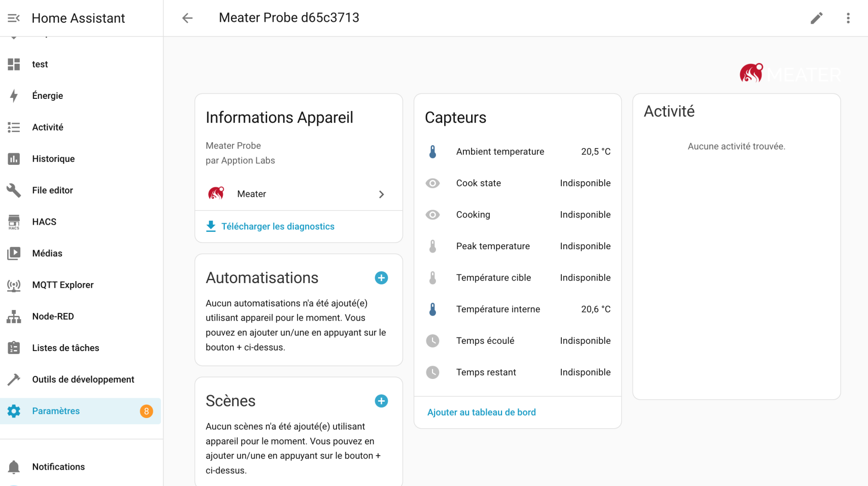
Task: Open the three-dot overflow menu
Action: click(848, 18)
